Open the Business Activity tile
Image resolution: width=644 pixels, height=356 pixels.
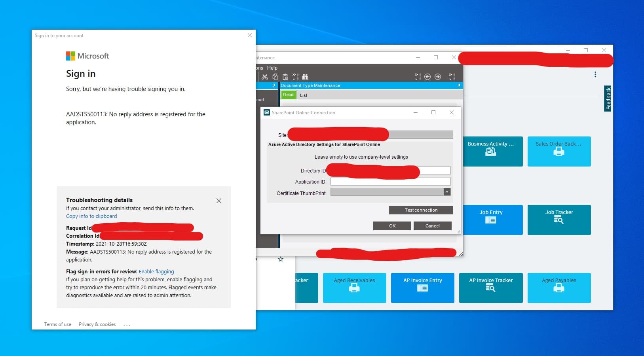[x=491, y=151]
